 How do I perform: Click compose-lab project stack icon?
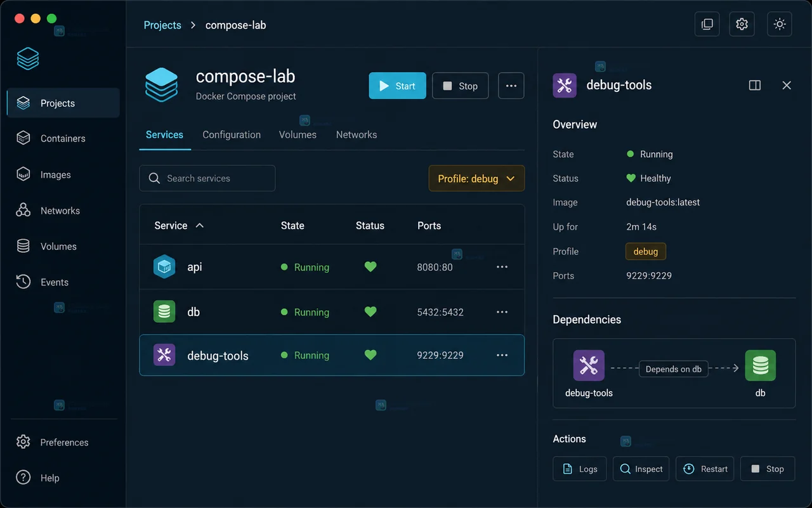[x=162, y=85]
